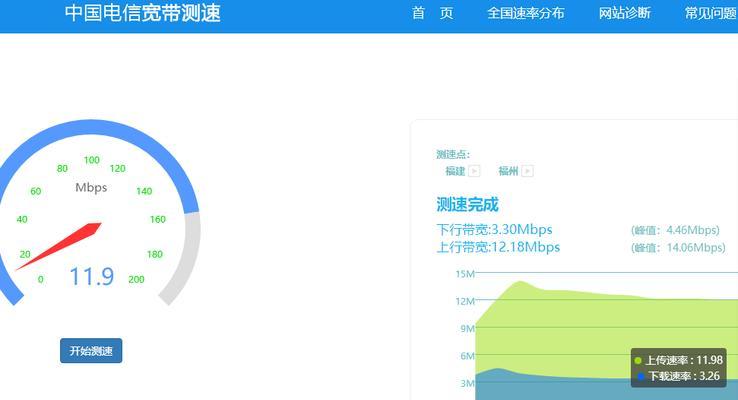
Task: Click the blue download legend dot
Action: pyautogui.click(x=641, y=376)
